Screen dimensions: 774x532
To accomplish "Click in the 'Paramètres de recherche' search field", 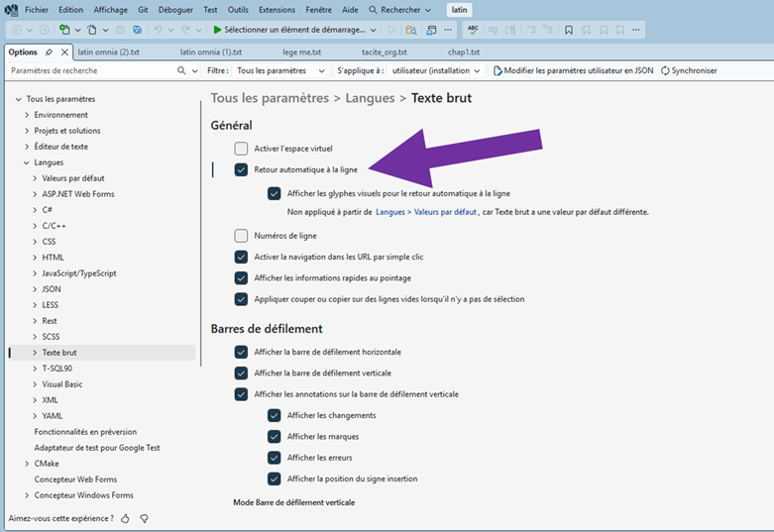I will [89, 71].
